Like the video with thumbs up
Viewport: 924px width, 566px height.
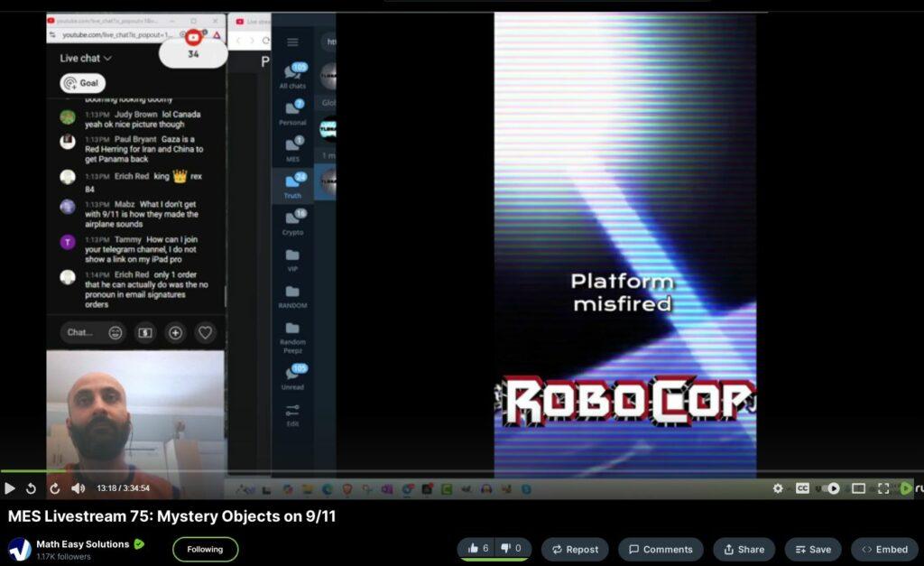478,548
